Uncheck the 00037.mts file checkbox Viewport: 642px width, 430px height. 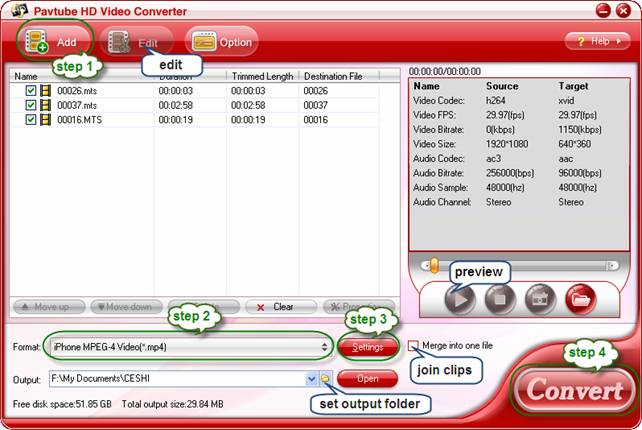(x=31, y=105)
